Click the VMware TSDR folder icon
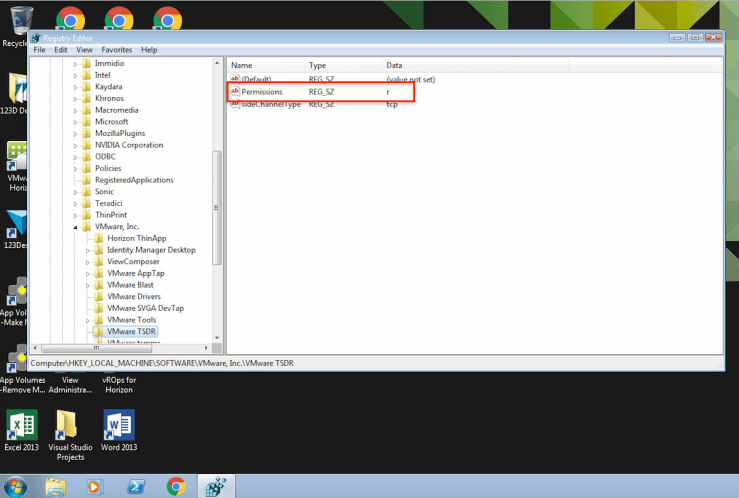Image resolution: width=739 pixels, height=498 pixels. click(99, 331)
